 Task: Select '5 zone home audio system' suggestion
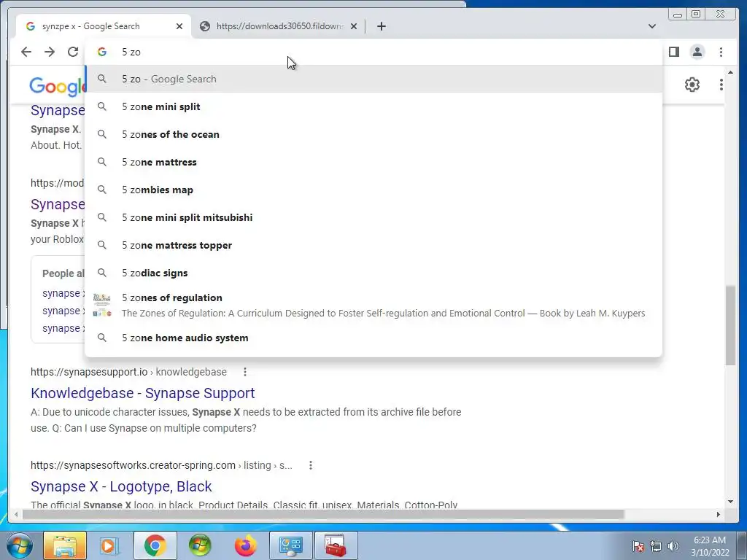(373, 338)
